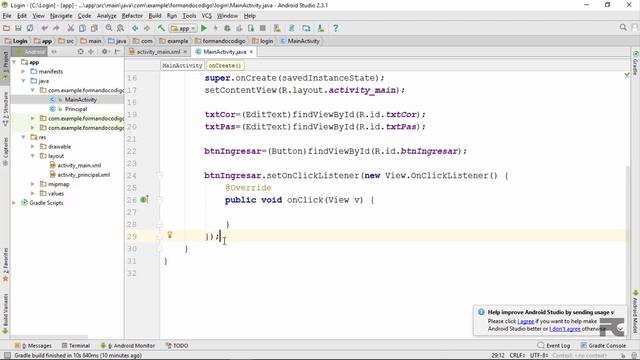Image resolution: width=640 pixels, height=360 pixels.
Task: Toggle the Captures tool window side tab
Action: (x=5, y=151)
